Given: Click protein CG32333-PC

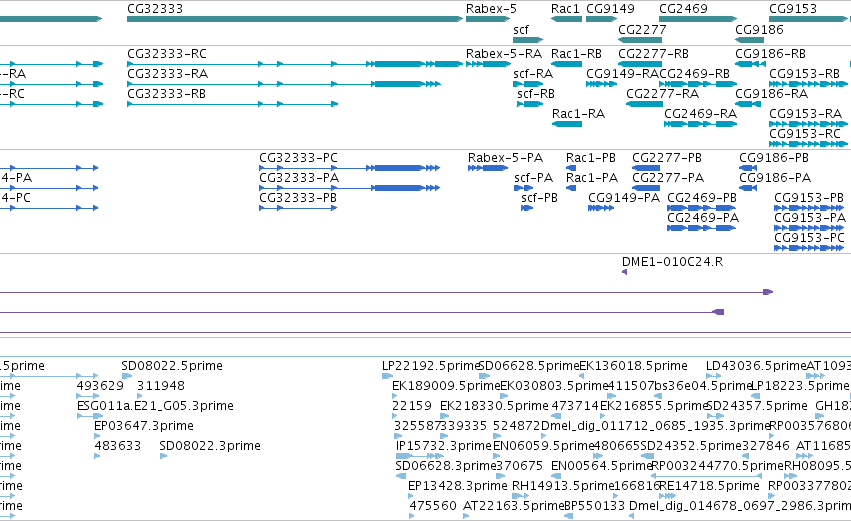Looking at the screenshot, I should pyautogui.click(x=350, y=168).
